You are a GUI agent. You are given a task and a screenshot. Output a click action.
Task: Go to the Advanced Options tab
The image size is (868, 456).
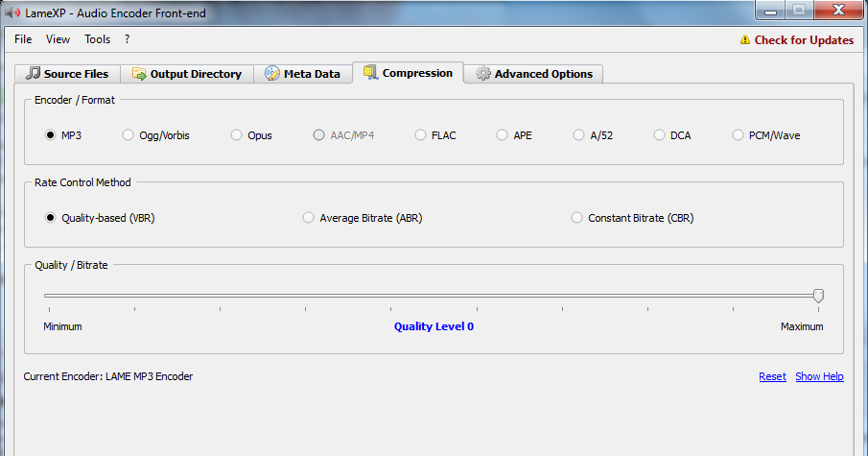(533, 74)
